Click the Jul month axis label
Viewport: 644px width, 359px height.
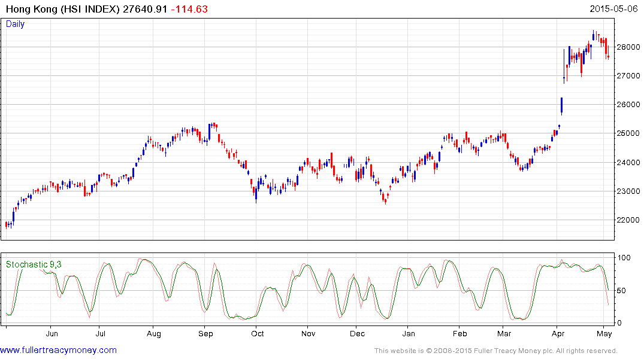100,333
